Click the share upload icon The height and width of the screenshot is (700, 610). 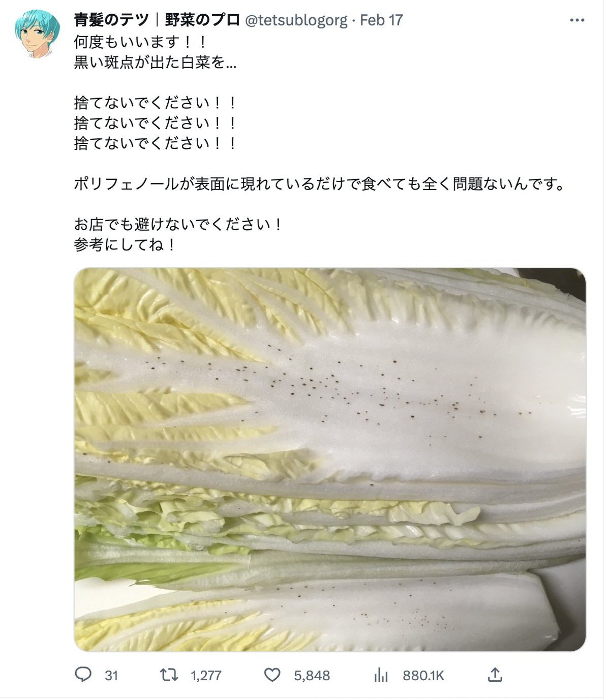click(x=495, y=675)
